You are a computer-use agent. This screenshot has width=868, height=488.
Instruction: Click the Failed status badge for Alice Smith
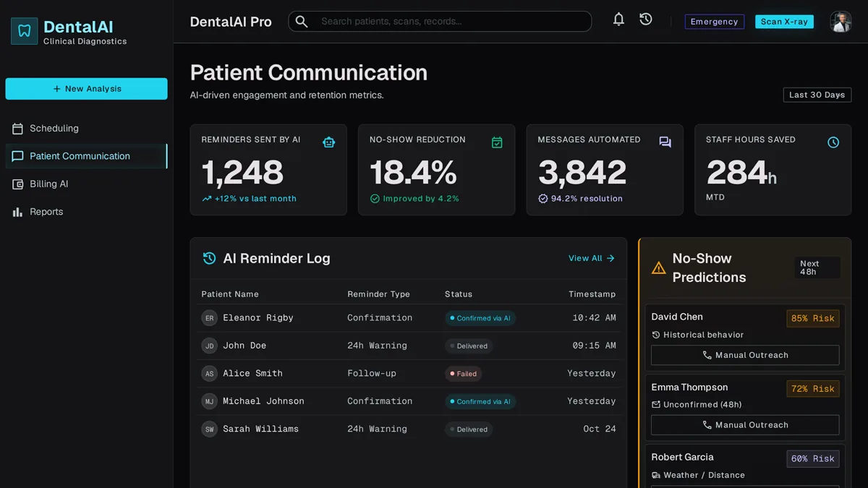[463, 374]
